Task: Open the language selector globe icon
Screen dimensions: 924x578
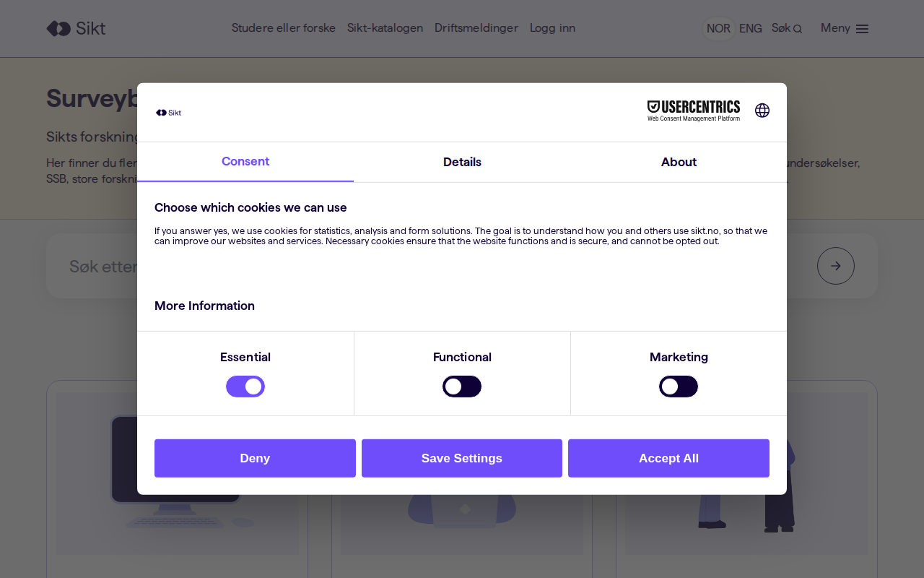Action: pyautogui.click(x=762, y=111)
